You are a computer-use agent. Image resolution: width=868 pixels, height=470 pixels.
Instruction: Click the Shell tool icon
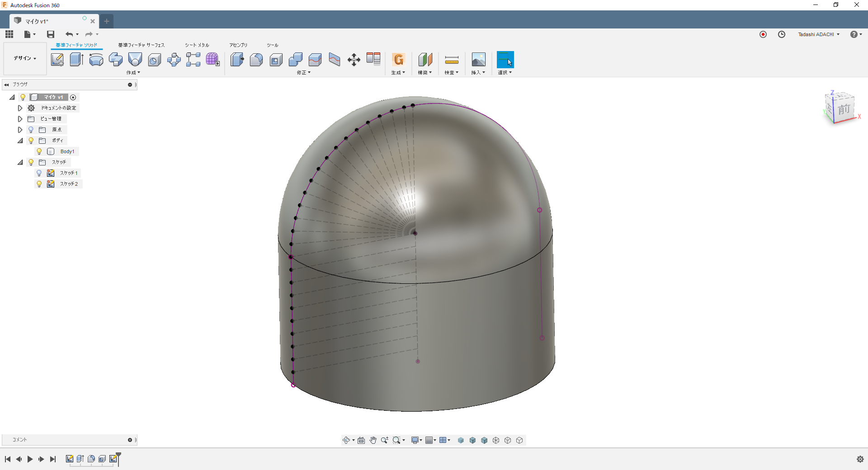[276, 60]
